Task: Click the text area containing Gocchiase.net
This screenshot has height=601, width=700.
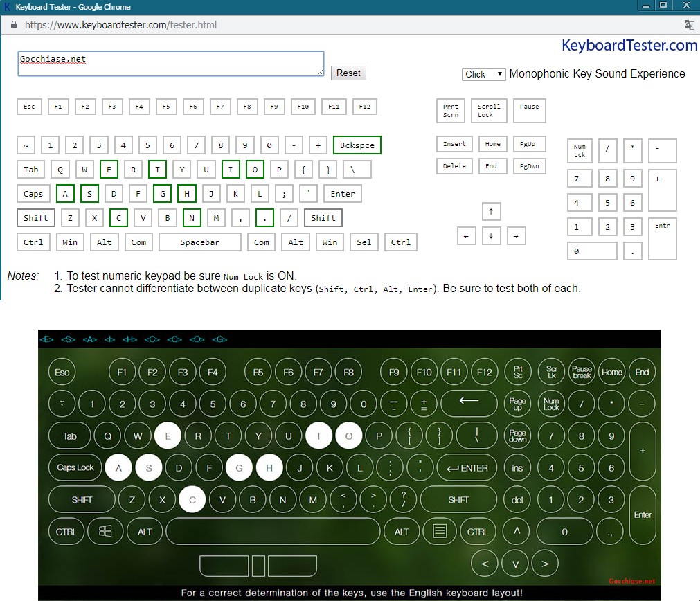Action: pos(170,64)
